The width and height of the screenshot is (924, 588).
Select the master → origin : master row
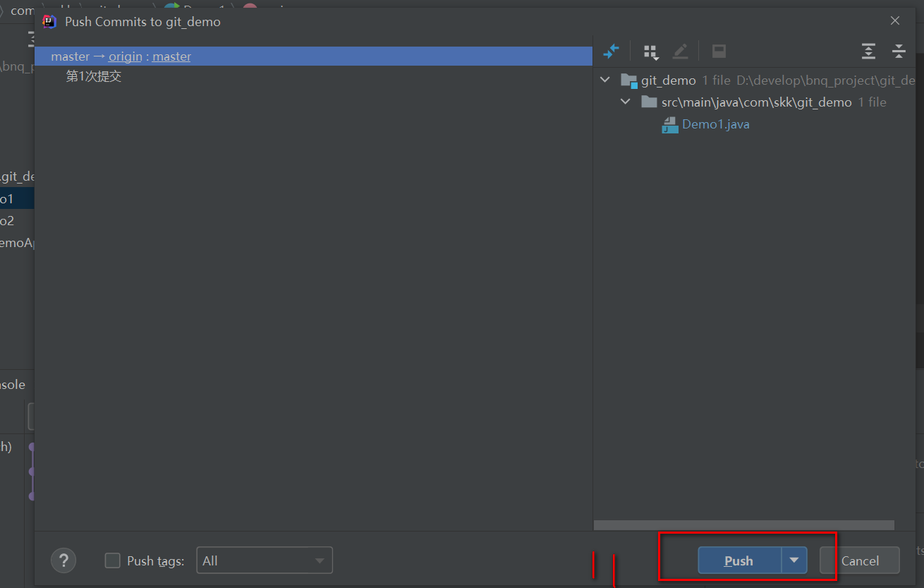pos(313,56)
